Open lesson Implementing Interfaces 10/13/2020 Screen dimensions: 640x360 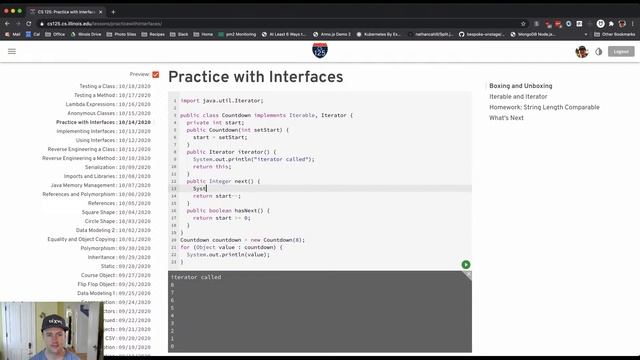103,131
